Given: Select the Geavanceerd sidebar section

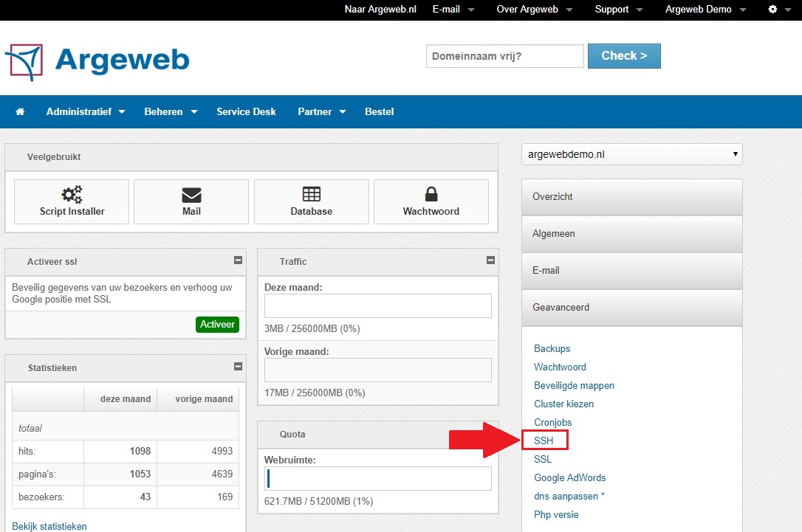Looking at the screenshot, I should point(631,307).
